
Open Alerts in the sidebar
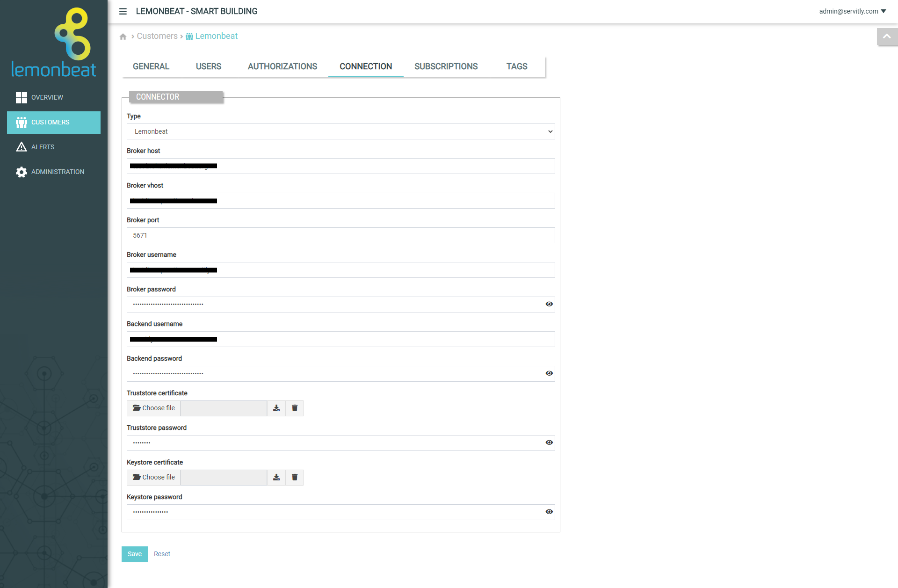(54, 147)
